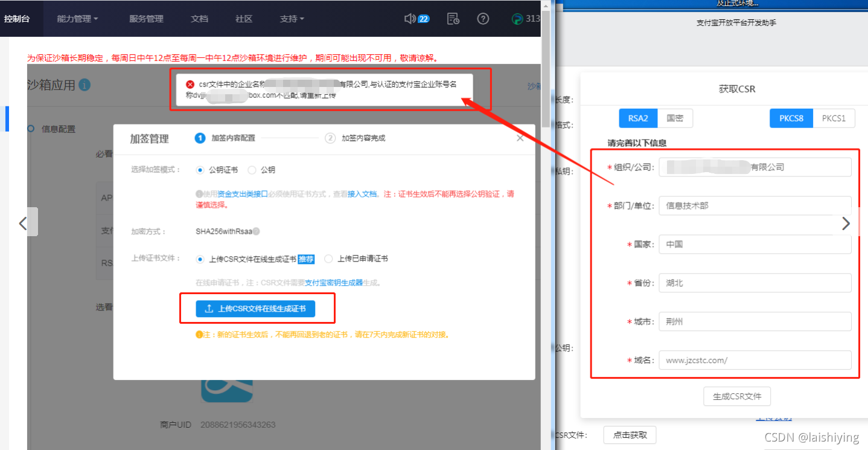Click the green account avatar icon
Screen dimensions: 868x450
coord(517,19)
